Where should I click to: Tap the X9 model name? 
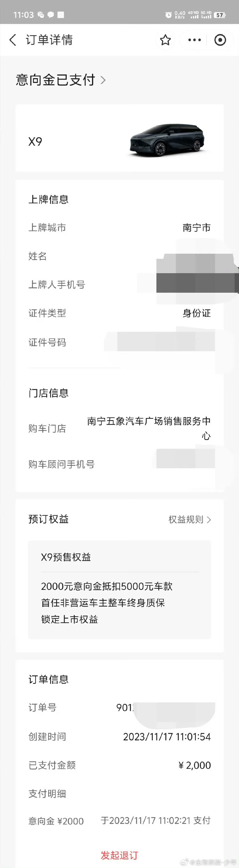(35, 141)
